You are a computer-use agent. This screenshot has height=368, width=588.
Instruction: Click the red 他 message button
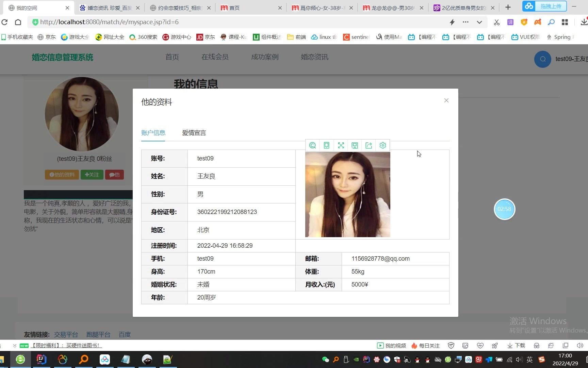[x=114, y=175]
